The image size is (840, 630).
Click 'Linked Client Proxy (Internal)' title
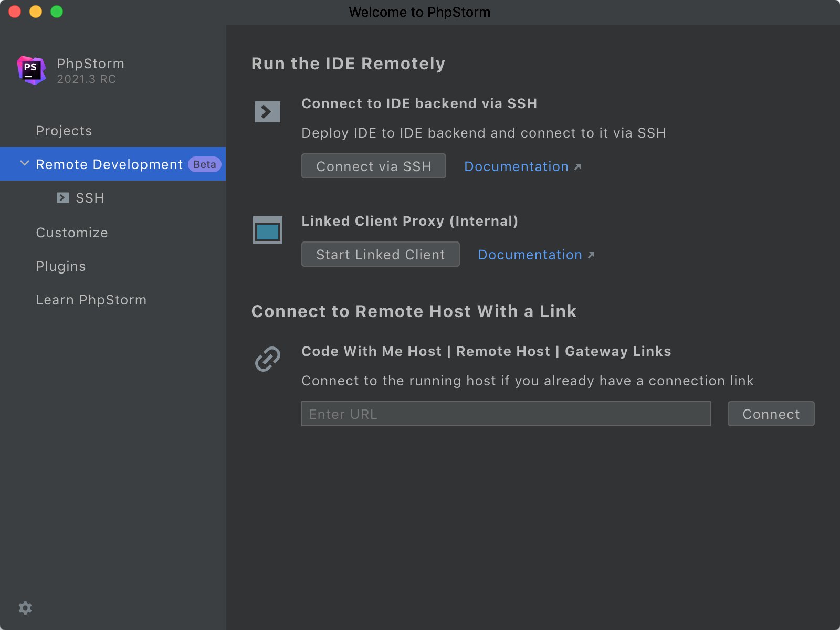pyautogui.click(x=409, y=221)
